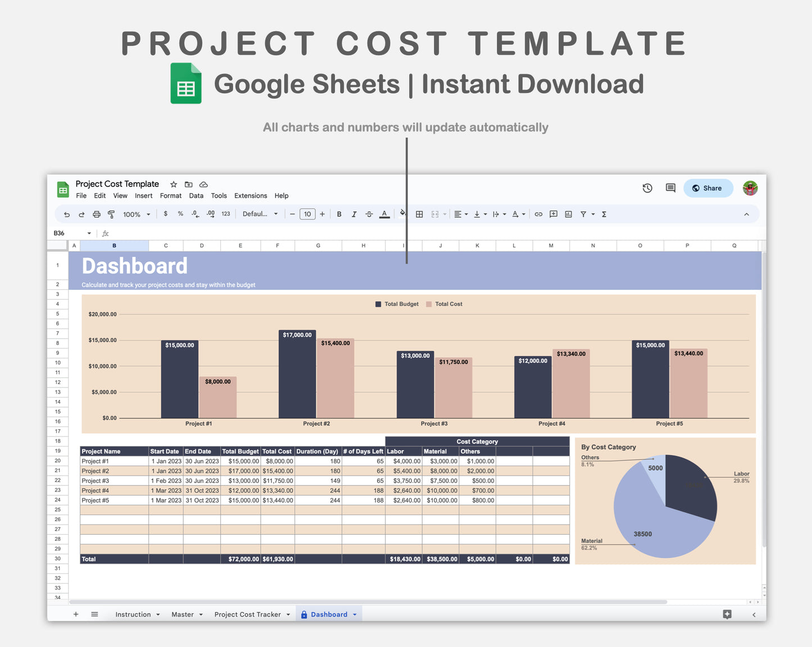
Task: Format value as currency
Action: click(x=165, y=214)
